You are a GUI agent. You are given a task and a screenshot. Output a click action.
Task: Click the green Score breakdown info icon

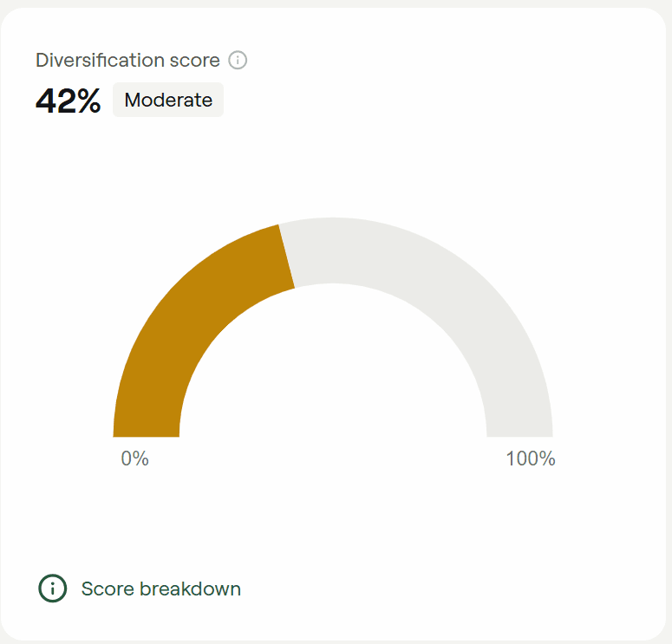point(53,589)
